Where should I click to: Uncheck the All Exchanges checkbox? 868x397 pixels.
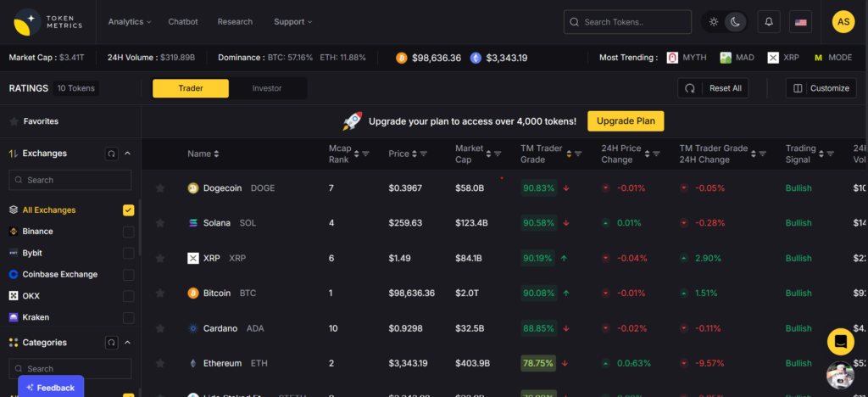[x=129, y=210]
